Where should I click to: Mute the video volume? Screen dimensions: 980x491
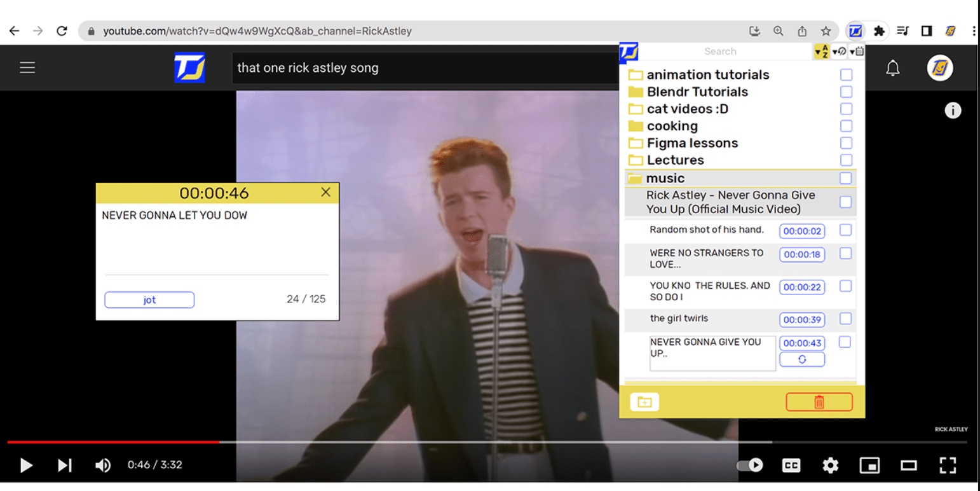pos(102,466)
